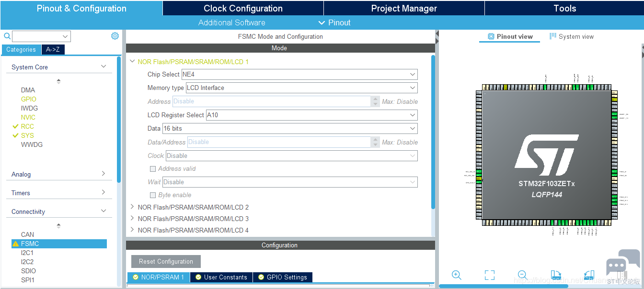Select SDIO peripheral

28,271
